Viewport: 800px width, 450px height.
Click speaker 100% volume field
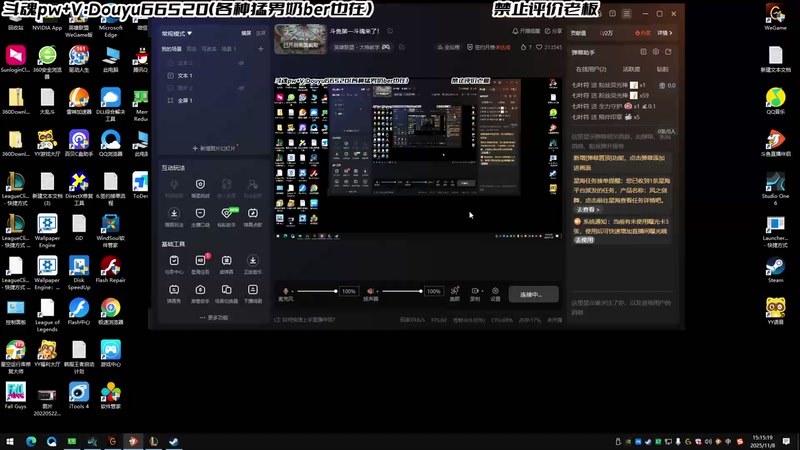pos(434,291)
